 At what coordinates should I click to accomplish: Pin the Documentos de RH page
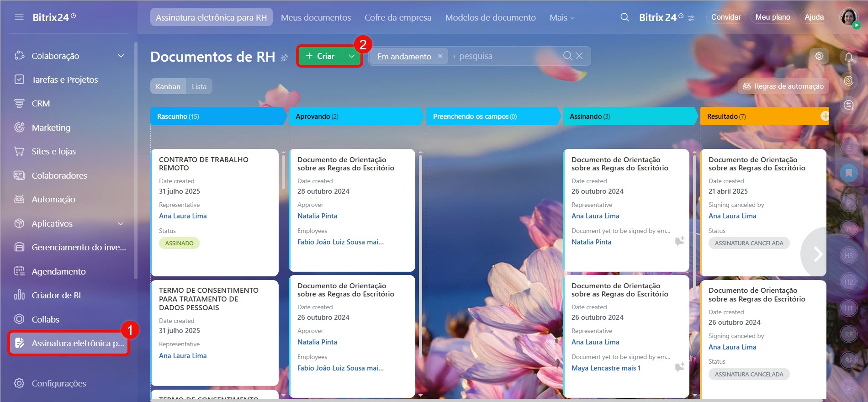point(284,58)
